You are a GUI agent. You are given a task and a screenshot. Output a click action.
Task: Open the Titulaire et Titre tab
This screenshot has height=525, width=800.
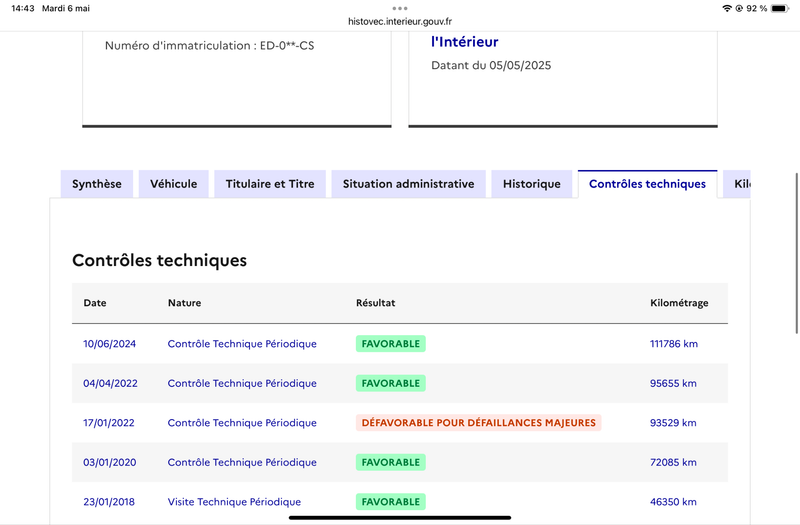click(270, 184)
